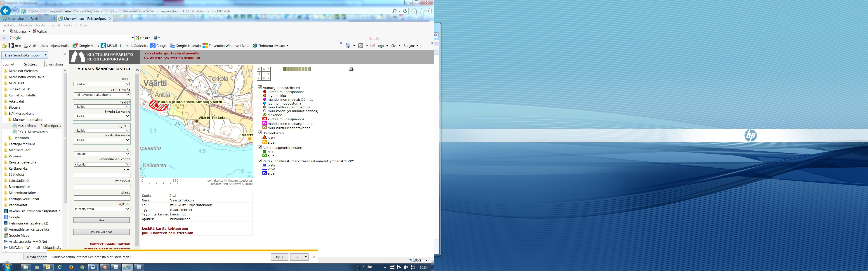This screenshot has height=271, width=868.
Task: Open Chrome from the taskbar
Action: tap(82, 267)
